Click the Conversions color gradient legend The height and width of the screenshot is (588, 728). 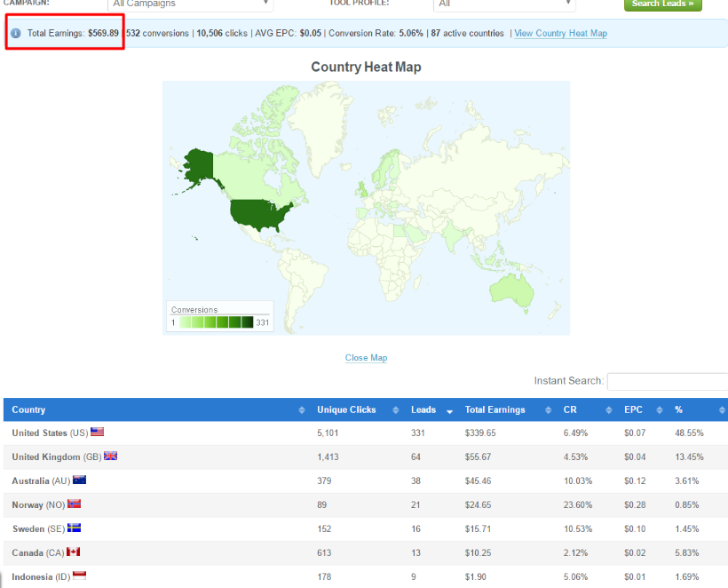[x=216, y=322]
